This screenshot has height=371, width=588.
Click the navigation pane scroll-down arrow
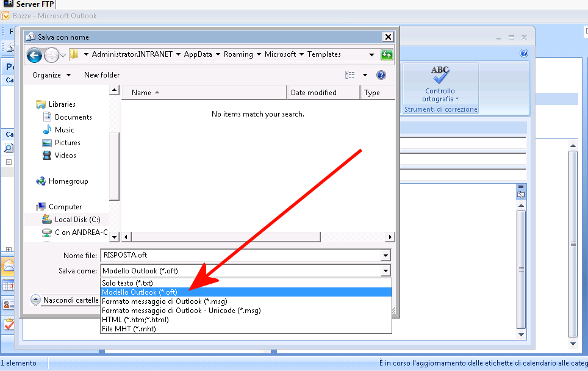[x=115, y=237]
